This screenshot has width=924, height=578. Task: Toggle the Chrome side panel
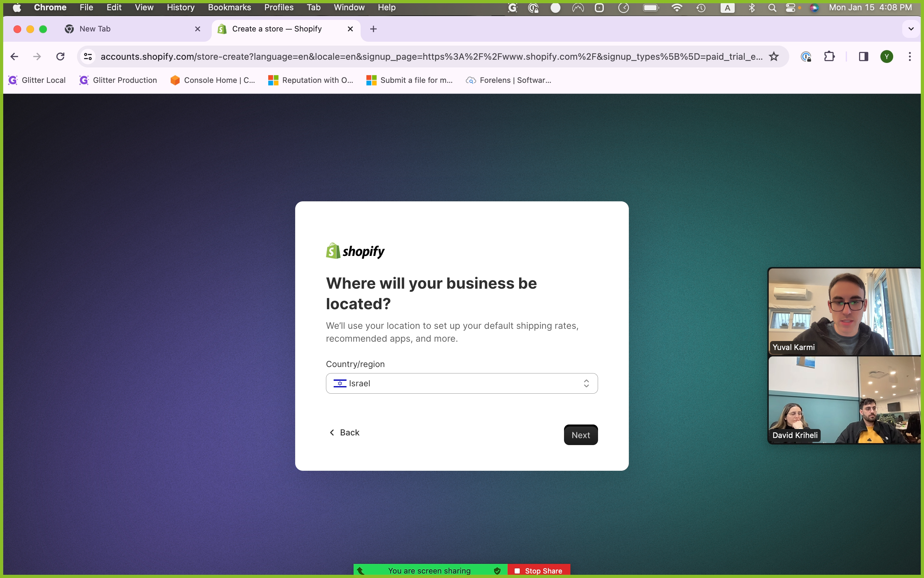click(864, 57)
